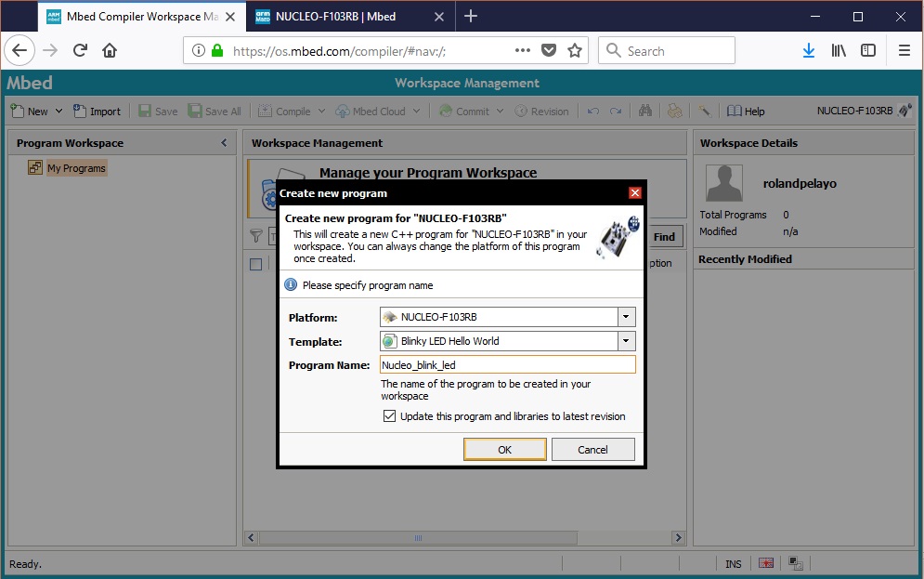924x579 pixels.
Task: Click the rolandpelayo user avatar
Action: [x=723, y=183]
